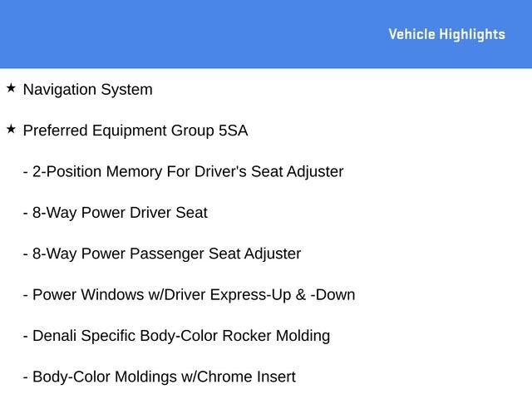Click the dash before 8-Way Power Driver Seat
Screen dimensions: 532x399
26,214
